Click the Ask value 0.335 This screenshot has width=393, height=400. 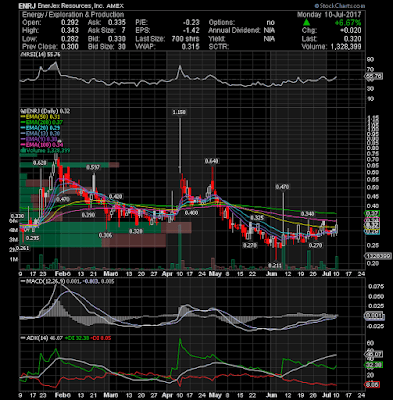[x=117, y=23]
